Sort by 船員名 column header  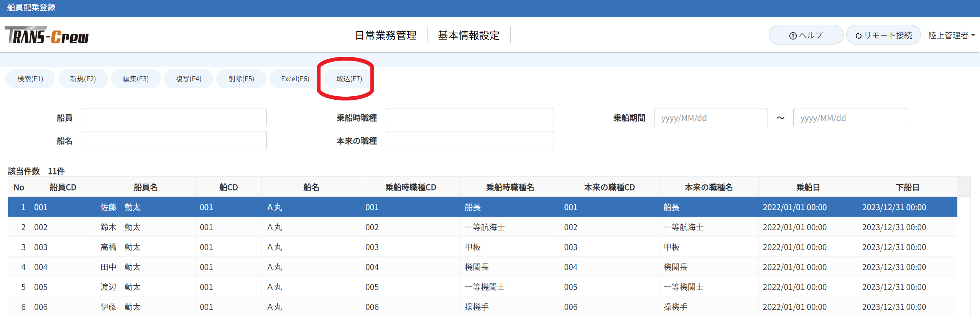(146, 187)
